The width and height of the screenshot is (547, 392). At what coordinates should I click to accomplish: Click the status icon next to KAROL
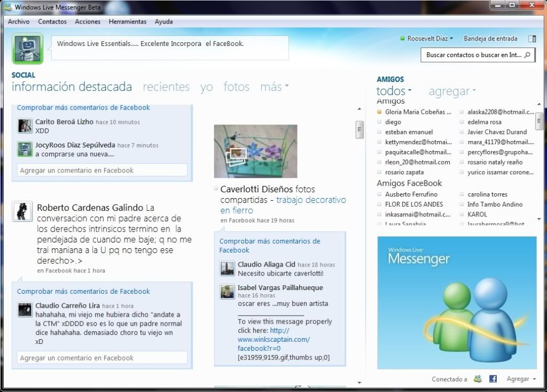click(x=462, y=215)
